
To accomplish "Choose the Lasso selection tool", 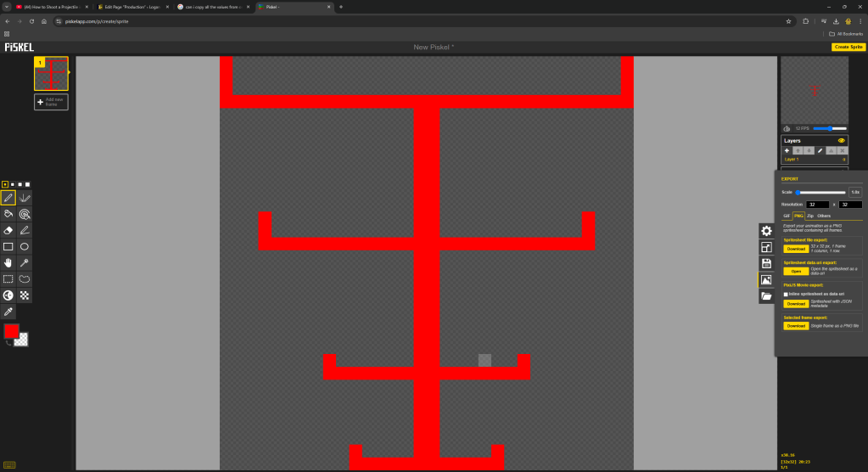I will point(25,278).
